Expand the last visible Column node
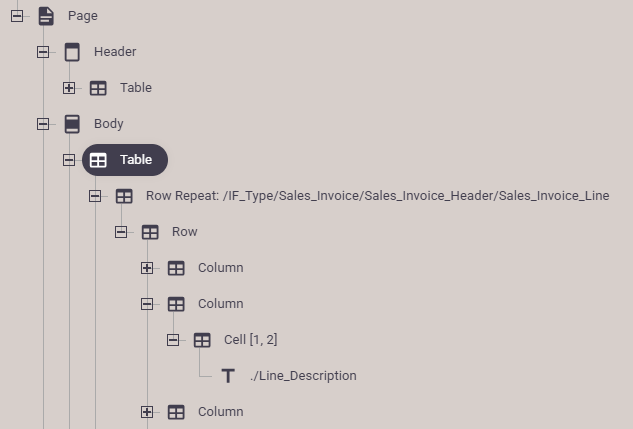Viewport: 633px width, 429px height. (x=147, y=412)
